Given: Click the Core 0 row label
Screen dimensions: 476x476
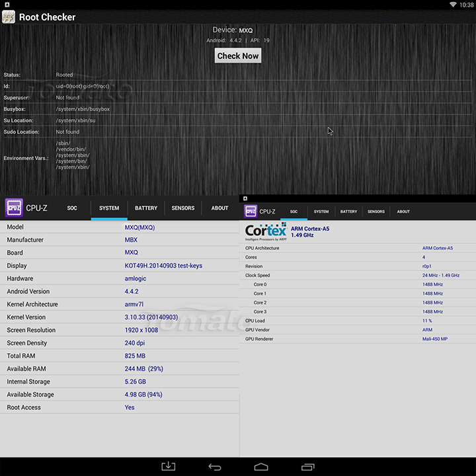Looking at the screenshot, I should tap(260, 284).
